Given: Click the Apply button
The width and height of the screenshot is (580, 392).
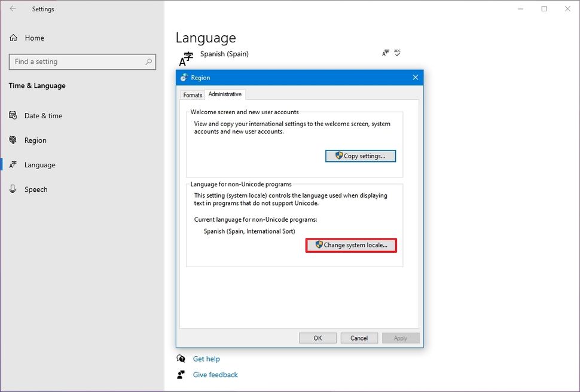Looking at the screenshot, I should tap(401, 338).
